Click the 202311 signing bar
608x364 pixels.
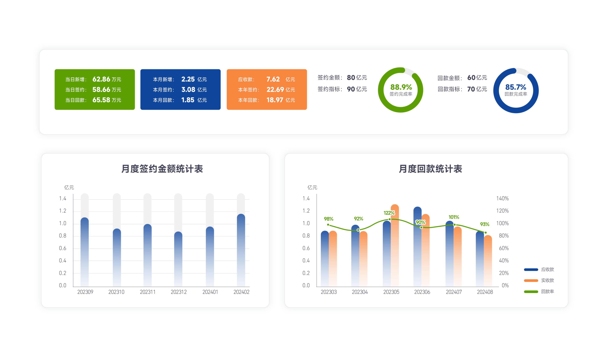(148, 255)
